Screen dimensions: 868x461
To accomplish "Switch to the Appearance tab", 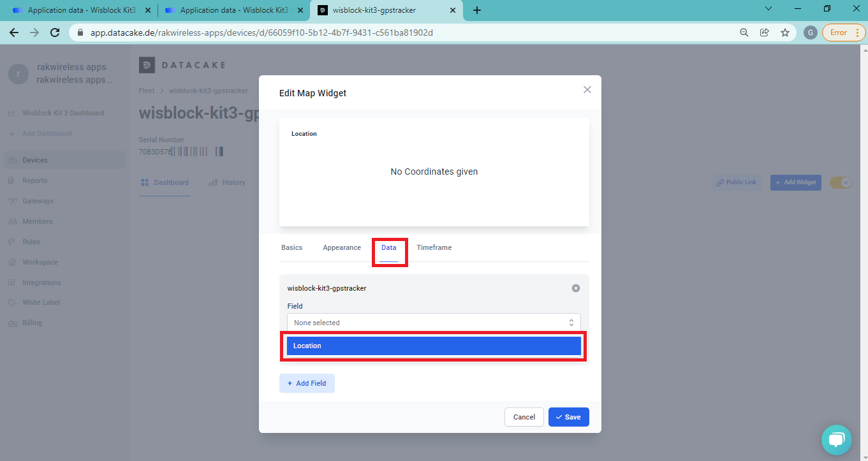I will click(x=342, y=247).
